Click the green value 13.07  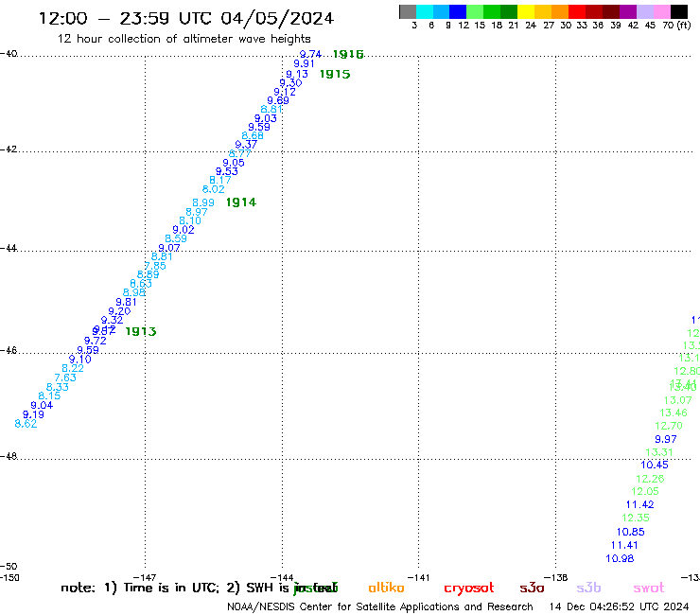677,400
